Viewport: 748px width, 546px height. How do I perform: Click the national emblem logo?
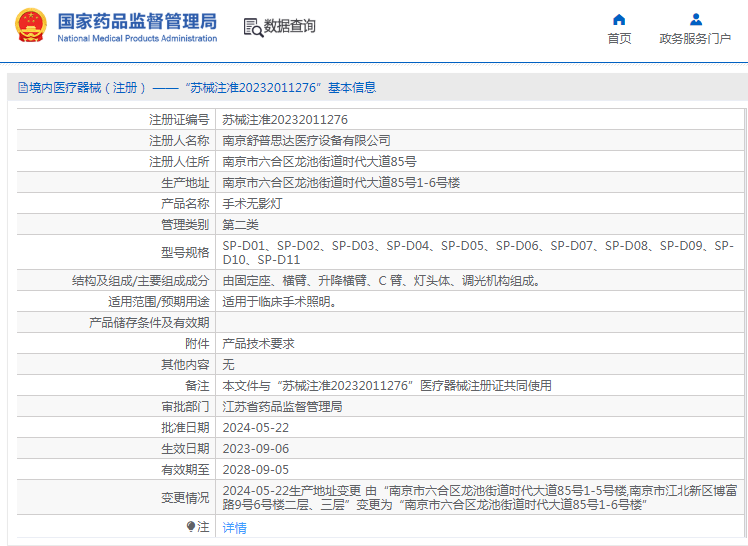tap(31, 26)
